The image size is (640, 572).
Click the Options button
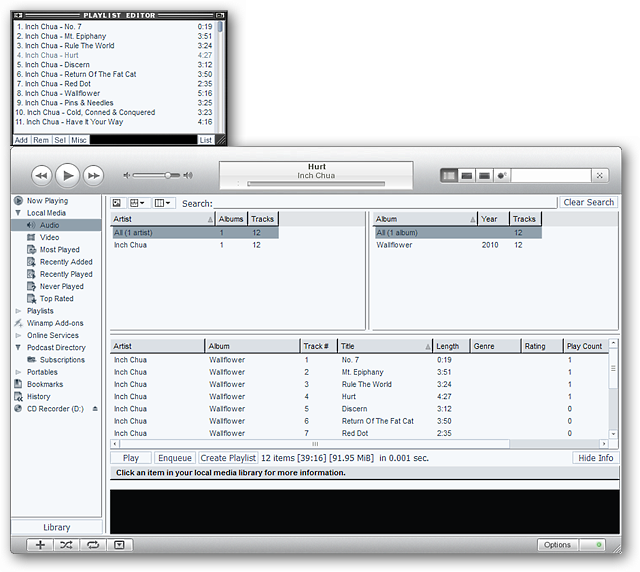tap(557, 545)
